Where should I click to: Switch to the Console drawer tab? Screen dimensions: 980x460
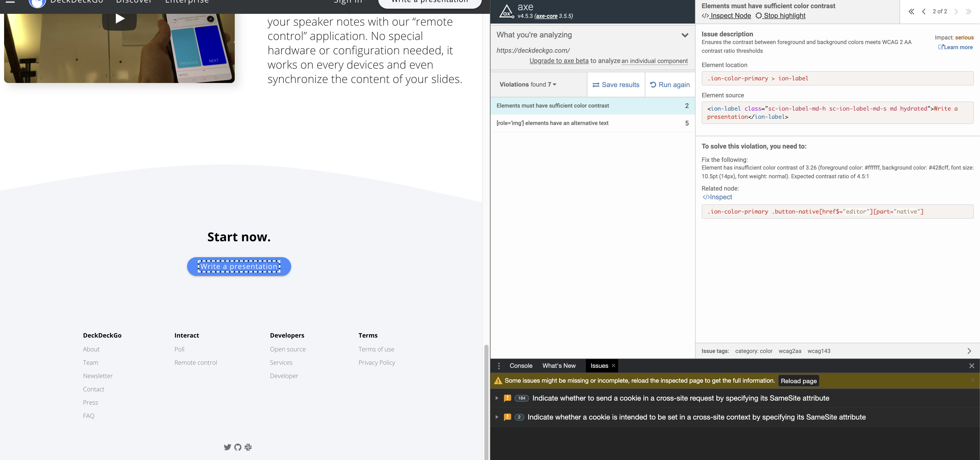[x=521, y=366]
